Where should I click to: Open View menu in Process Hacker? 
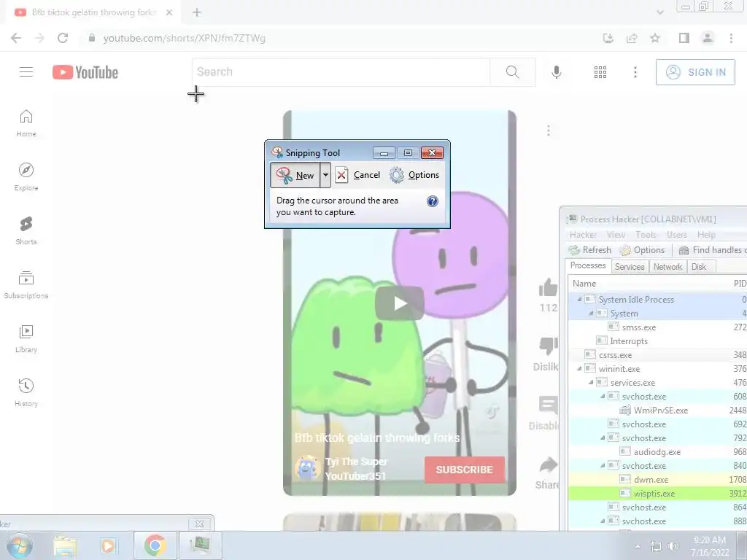click(616, 235)
